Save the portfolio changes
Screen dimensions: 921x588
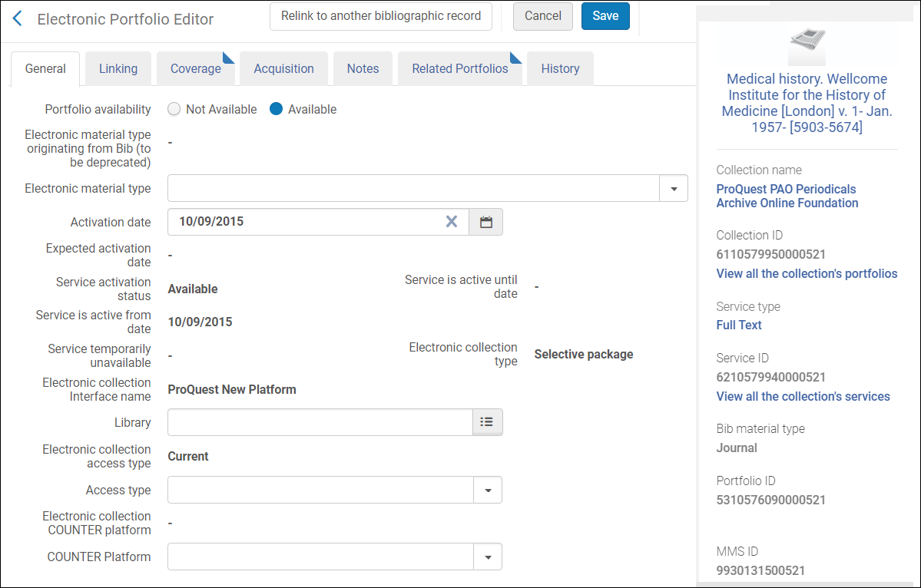point(605,16)
